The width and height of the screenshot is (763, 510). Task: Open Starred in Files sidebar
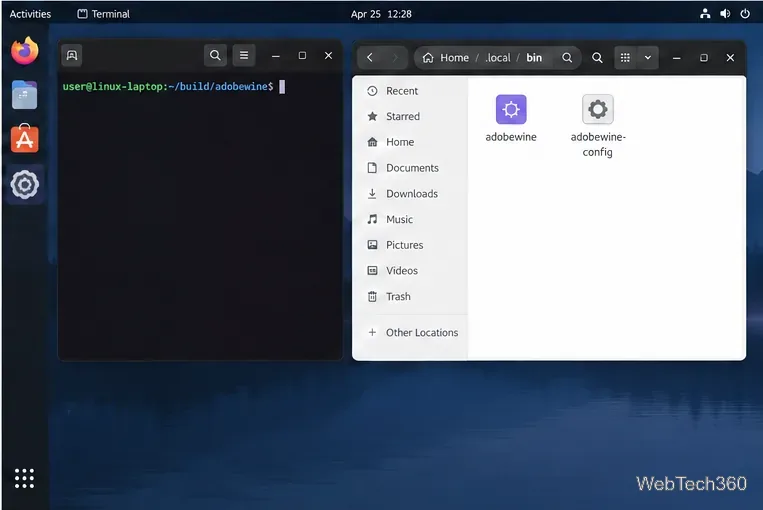[410, 116]
